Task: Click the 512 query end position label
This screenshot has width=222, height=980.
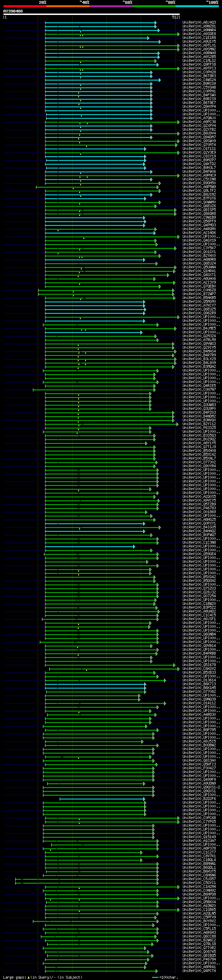Action: point(175,17)
